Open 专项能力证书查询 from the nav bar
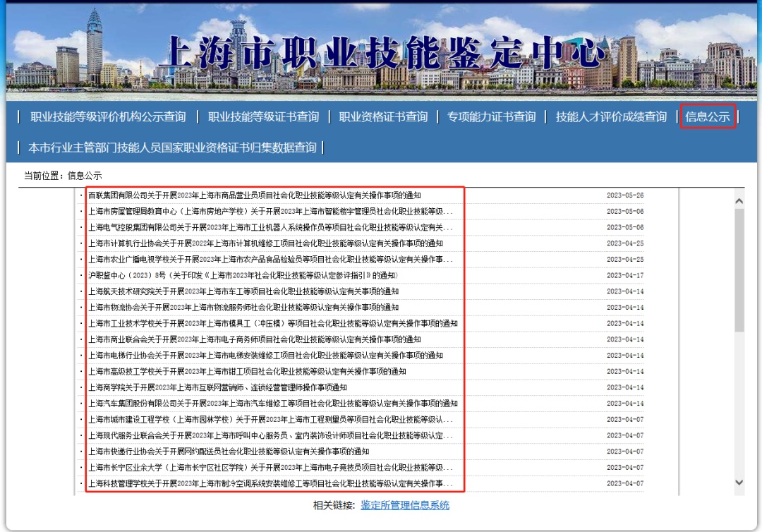 point(491,117)
